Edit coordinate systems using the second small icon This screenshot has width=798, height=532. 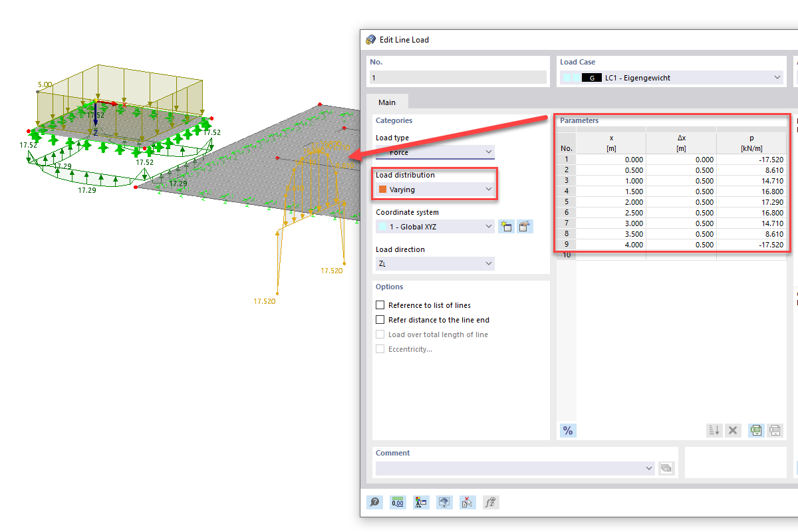pos(525,226)
